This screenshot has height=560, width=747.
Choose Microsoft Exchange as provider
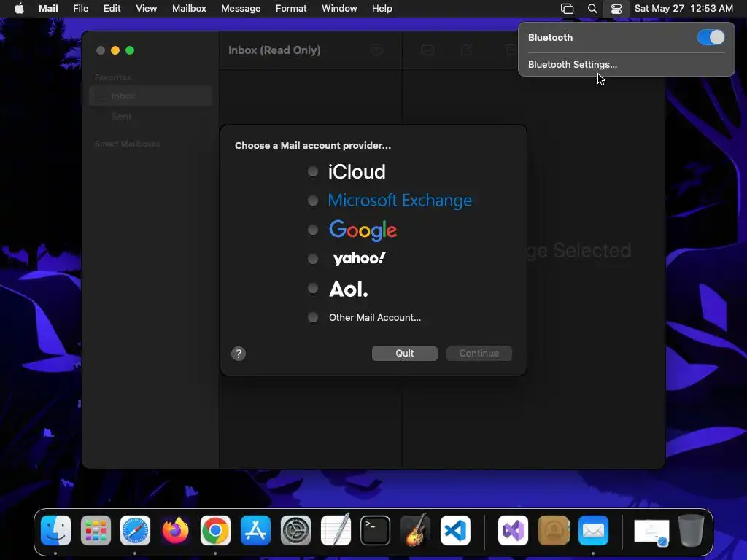pyautogui.click(x=312, y=201)
